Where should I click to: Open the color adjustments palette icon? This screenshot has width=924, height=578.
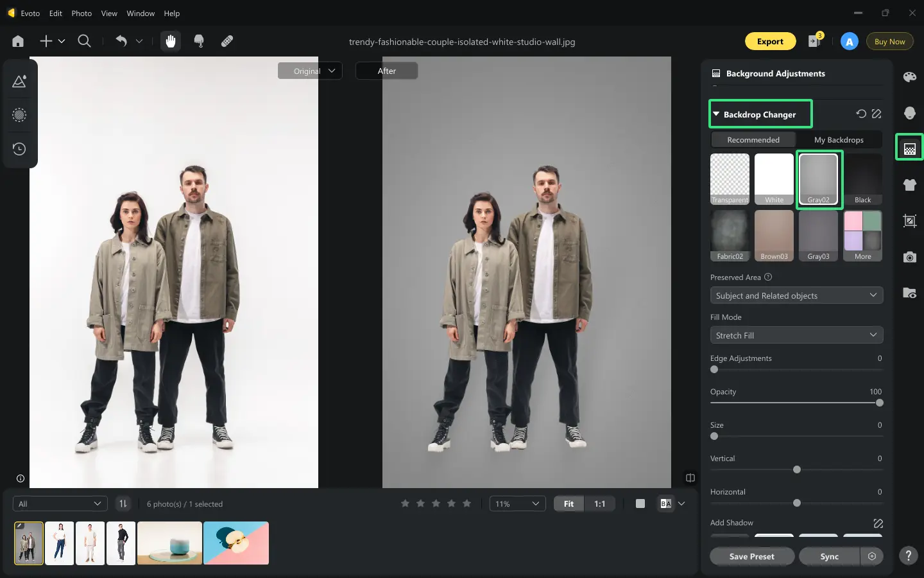click(x=909, y=77)
